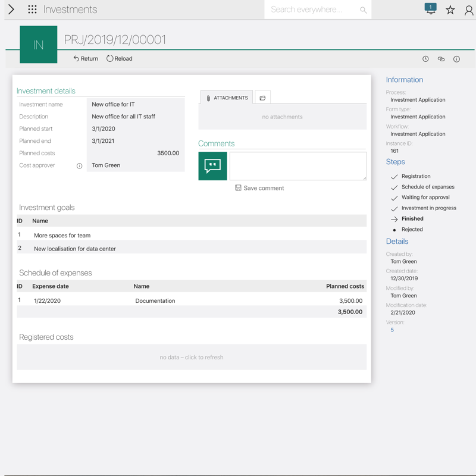Open version 5 link

coord(392,330)
